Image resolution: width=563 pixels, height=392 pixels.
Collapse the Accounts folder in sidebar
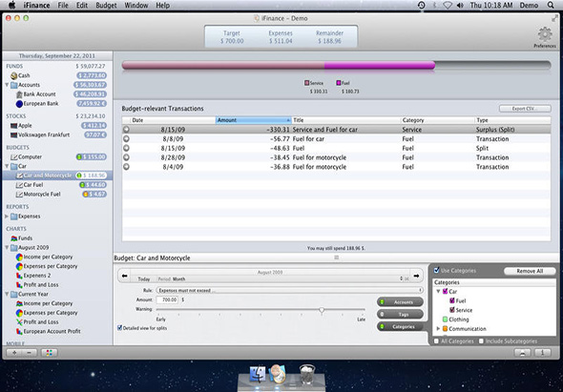coord(7,85)
